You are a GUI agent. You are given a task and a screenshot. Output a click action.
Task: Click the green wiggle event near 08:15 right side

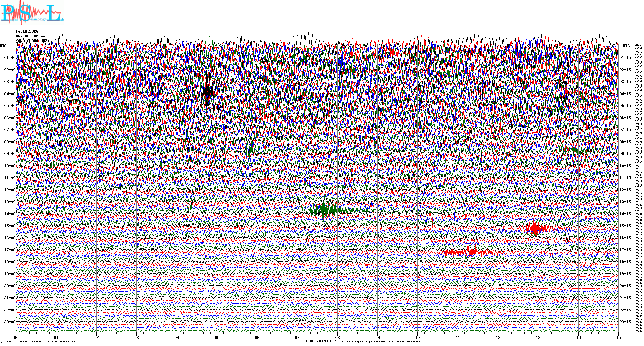[x=581, y=150]
